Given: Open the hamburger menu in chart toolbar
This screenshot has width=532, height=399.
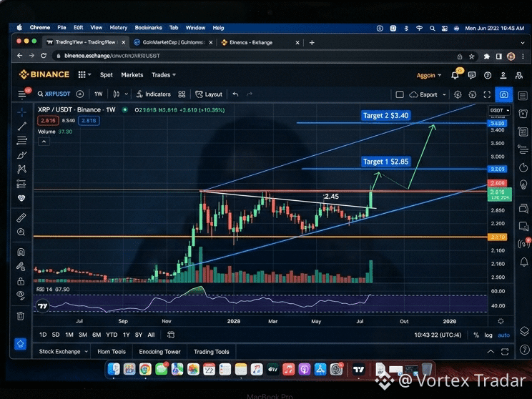Looking at the screenshot, I should [x=22, y=94].
